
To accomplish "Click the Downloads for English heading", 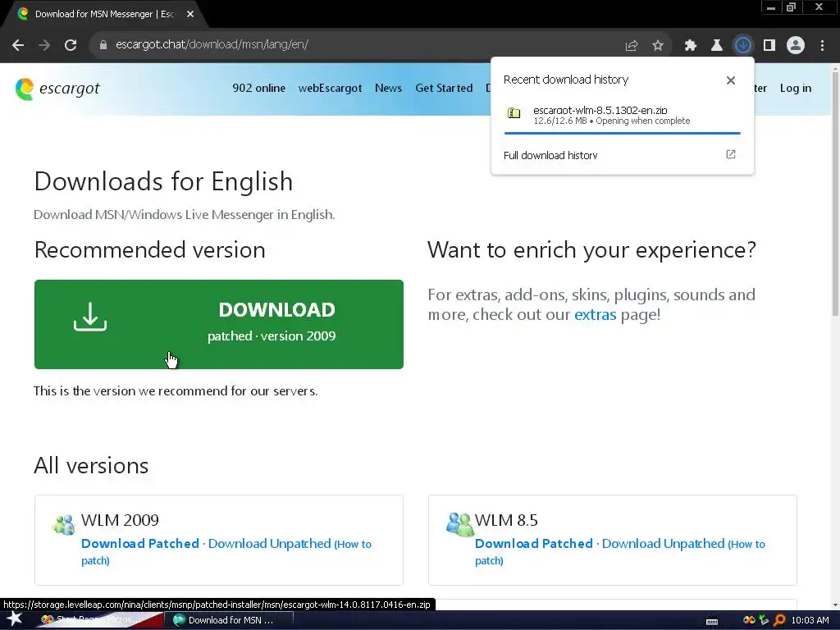I will click(x=163, y=181).
